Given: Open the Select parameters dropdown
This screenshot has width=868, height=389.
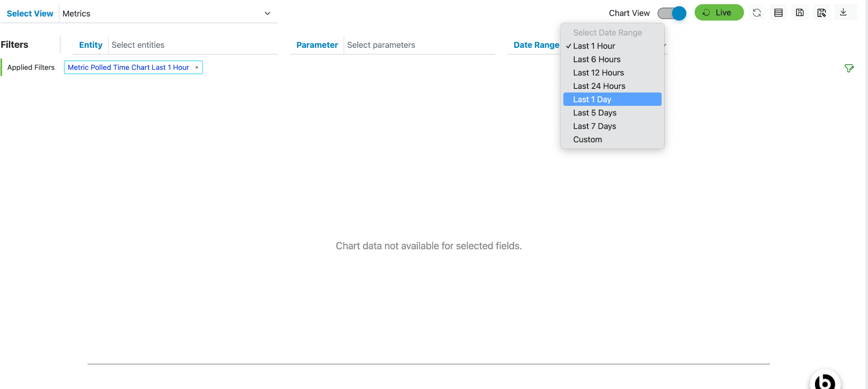Looking at the screenshot, I should tap(420, 45).
